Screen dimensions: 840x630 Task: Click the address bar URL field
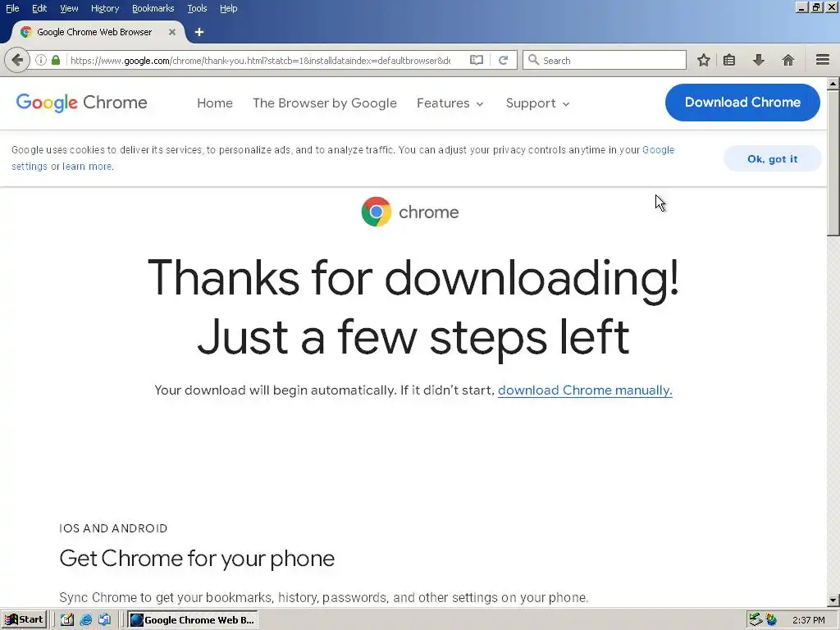260,60
